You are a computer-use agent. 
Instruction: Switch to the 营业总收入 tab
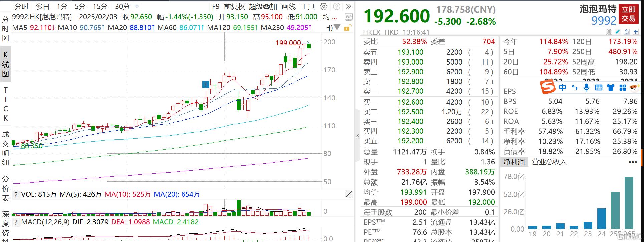pyautogui.click(x=549, y=162)
